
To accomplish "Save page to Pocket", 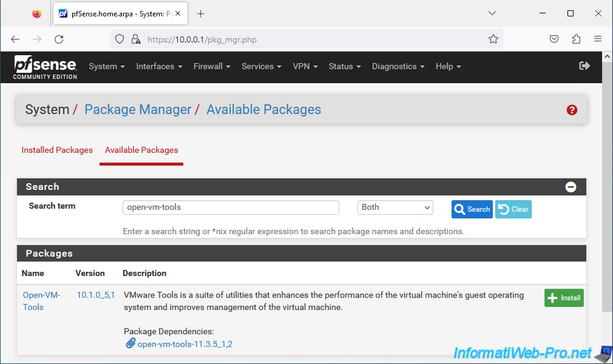I will point(554,39).
